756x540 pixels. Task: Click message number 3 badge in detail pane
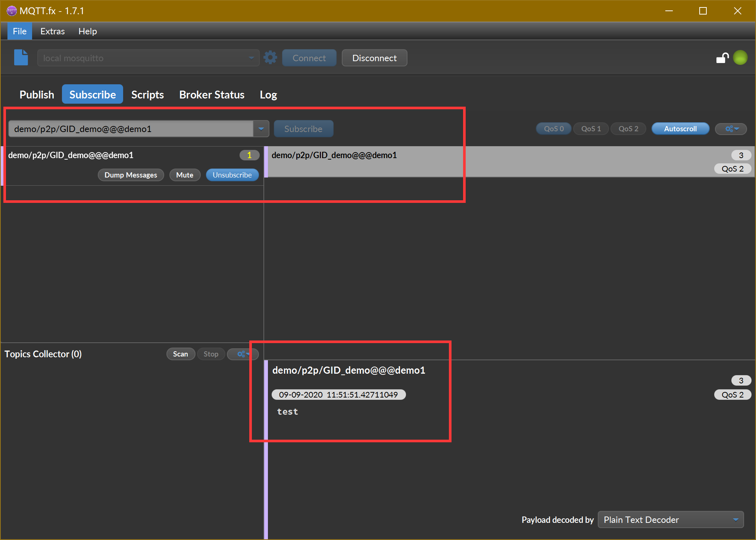[x=741, y=380]
